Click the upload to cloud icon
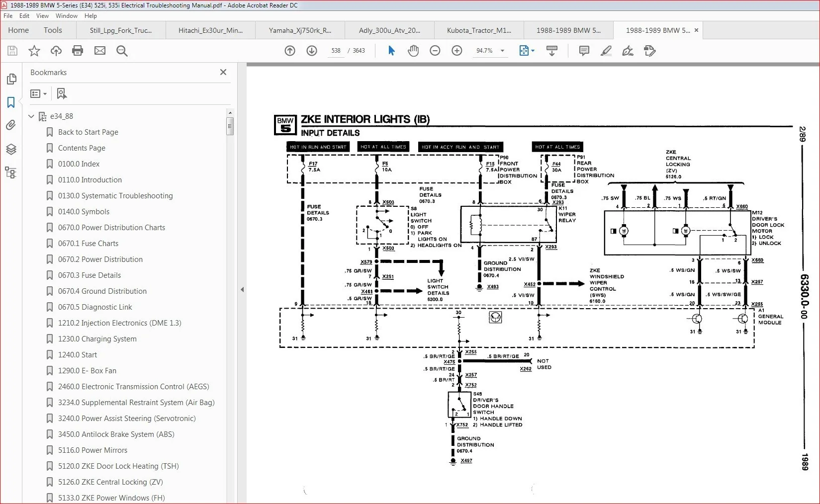Image resolution: width=820 pixels, height=504 pixels. [x=56, y=51]
